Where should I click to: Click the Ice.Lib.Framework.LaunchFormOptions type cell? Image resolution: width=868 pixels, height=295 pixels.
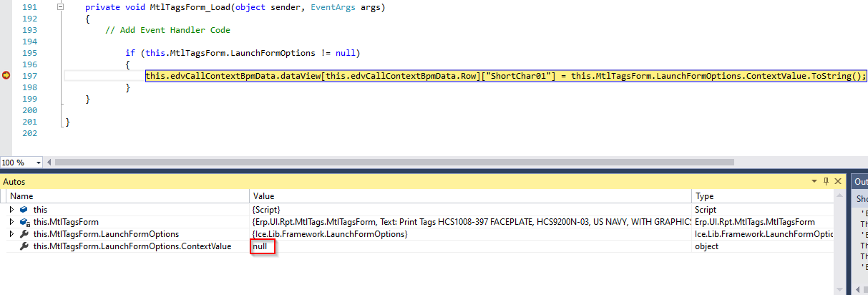[x=764, y=234]
